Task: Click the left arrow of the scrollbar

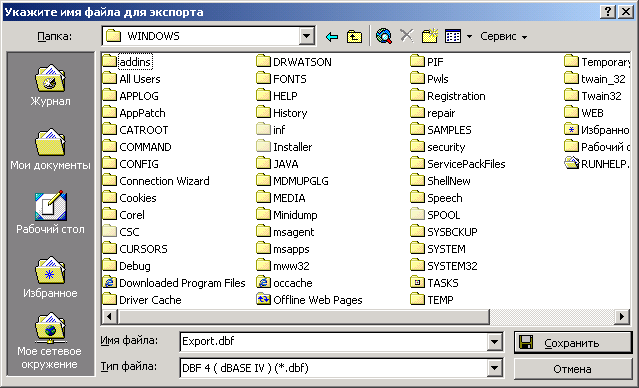Action: click(x=109, y=316)
